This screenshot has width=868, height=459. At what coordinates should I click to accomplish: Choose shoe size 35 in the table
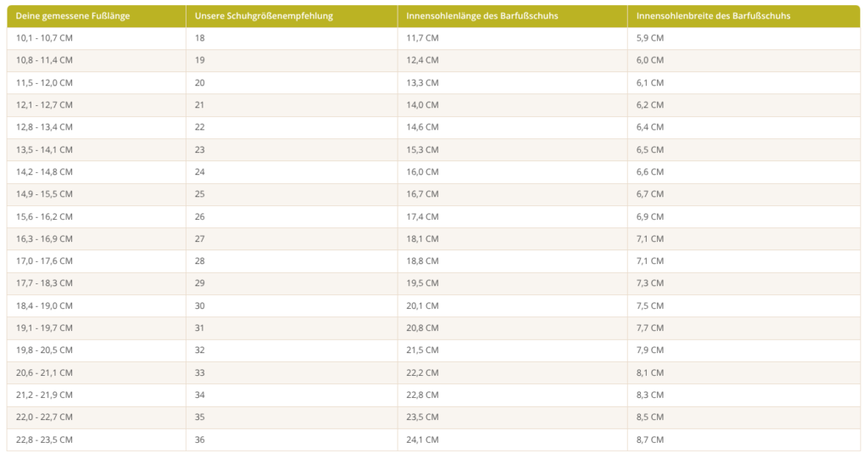[200, 417]
